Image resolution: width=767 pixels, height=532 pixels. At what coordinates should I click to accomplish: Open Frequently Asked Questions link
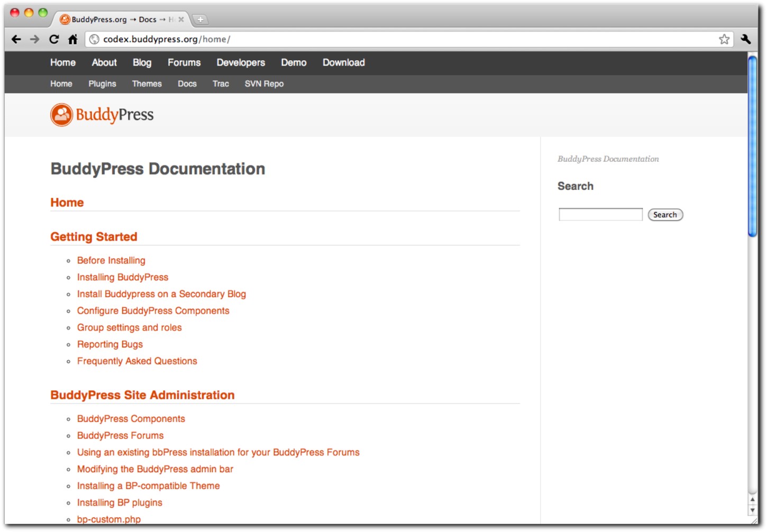[137, 361]
